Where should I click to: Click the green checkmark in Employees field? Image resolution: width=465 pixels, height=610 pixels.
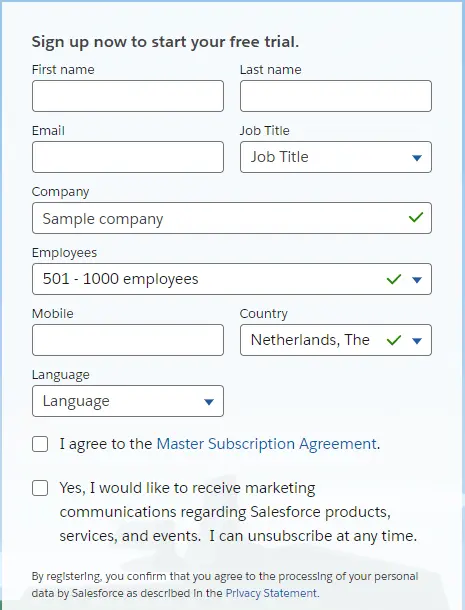[x=394, y=279]
